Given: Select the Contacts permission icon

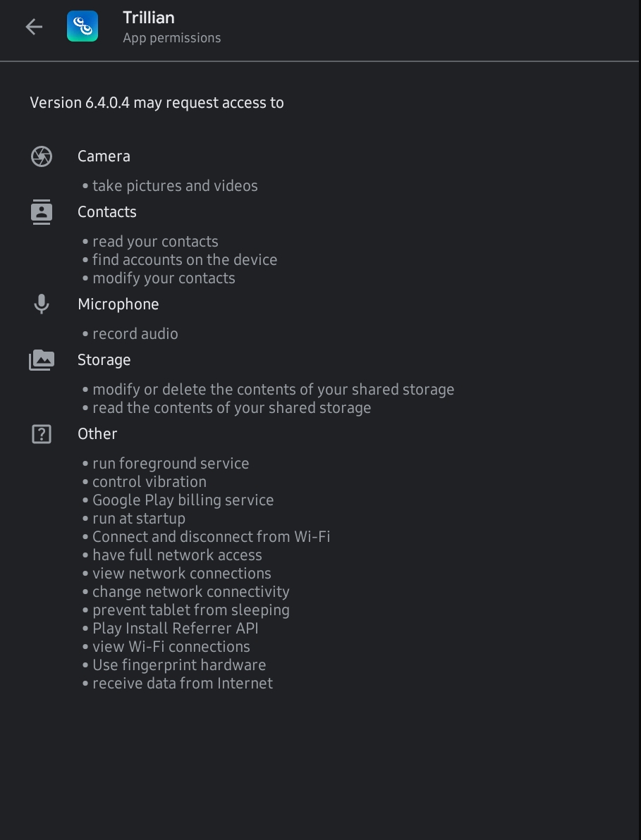Looking at the screenshot, I should click(x=42, y=212).
